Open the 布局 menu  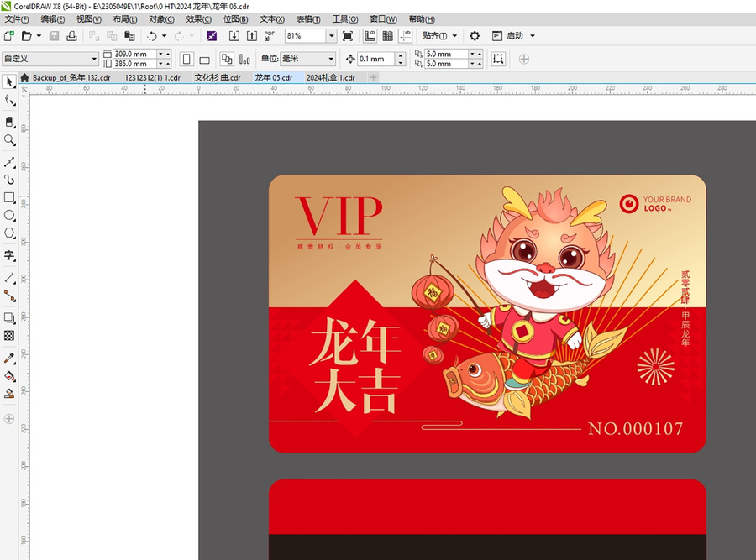(125, 19)
